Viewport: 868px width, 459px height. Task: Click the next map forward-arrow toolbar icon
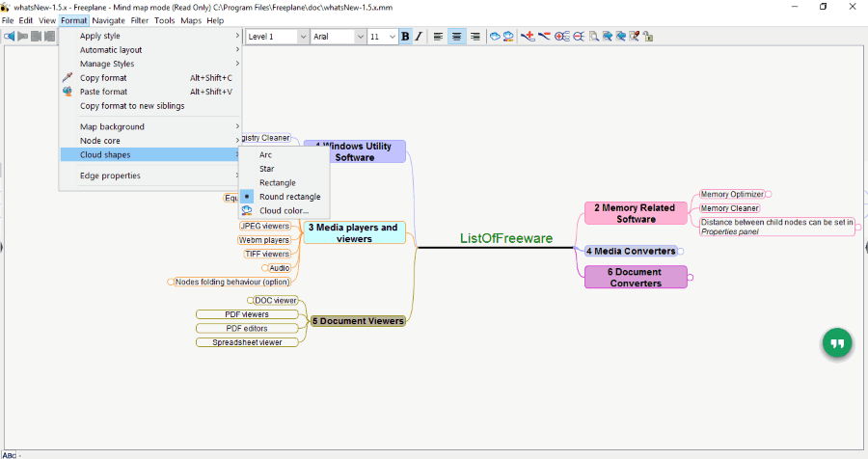(x=23, y=37)
